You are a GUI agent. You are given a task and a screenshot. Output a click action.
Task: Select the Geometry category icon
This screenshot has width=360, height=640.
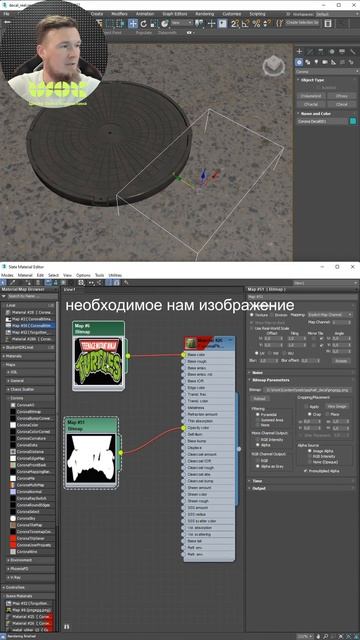[299, 62]
